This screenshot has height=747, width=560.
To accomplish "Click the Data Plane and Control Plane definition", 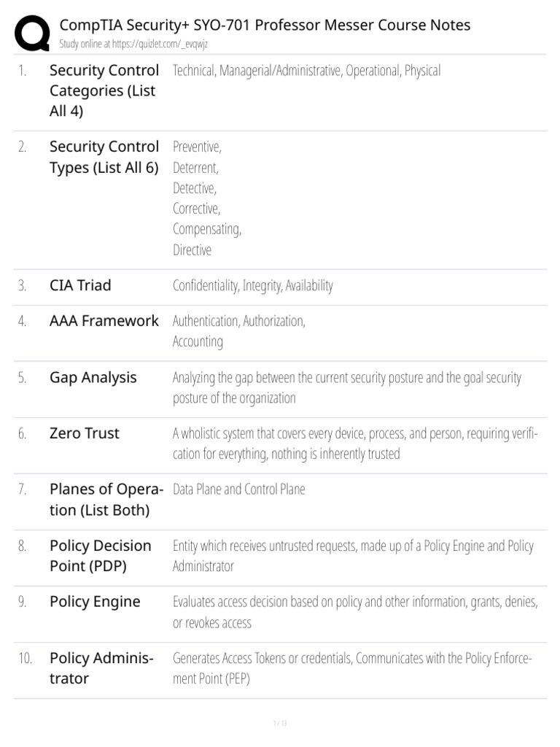I will pyautogui.click(x=238, y=489).
